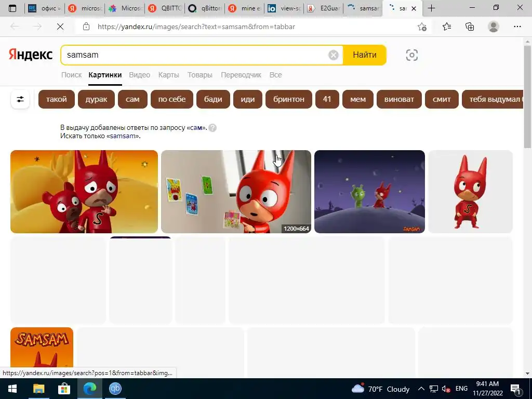Show hidden tray icons chevron
Viewport: 532px width, 399px height.
(421, 389)
